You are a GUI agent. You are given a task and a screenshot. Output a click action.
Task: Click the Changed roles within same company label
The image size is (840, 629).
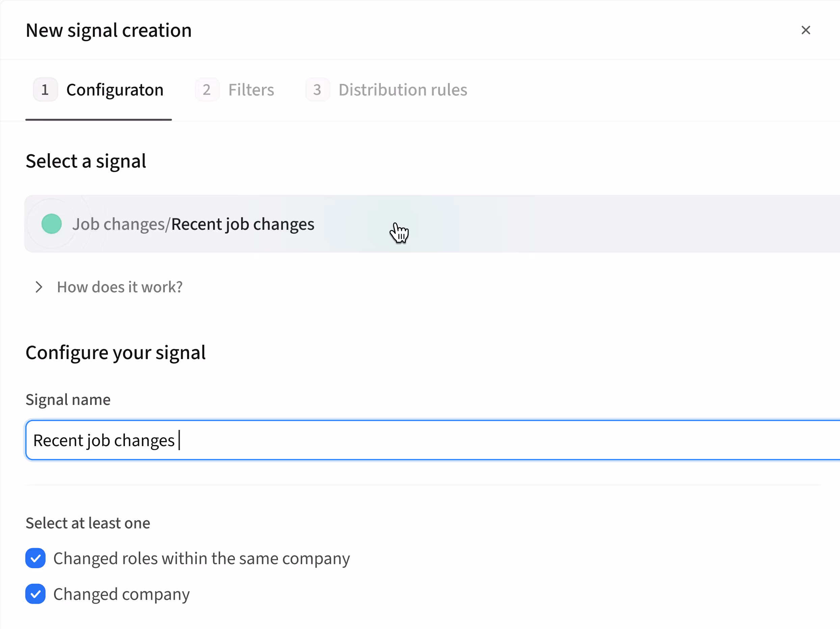[201, 558]
